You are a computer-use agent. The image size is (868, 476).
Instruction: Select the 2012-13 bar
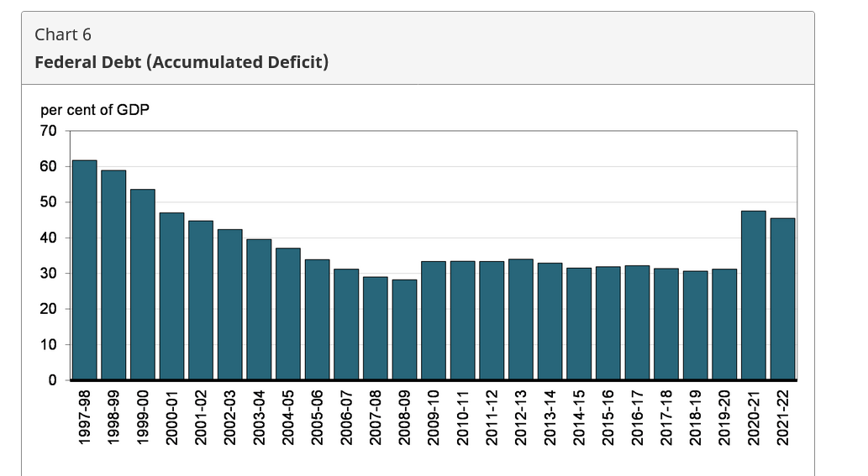click(521, 320)
